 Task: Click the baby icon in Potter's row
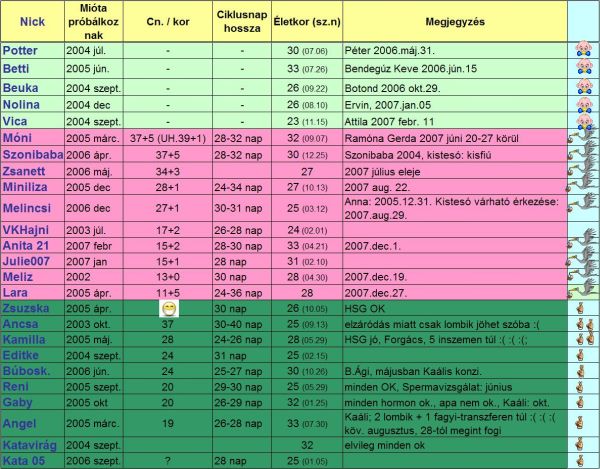[582, 49]
